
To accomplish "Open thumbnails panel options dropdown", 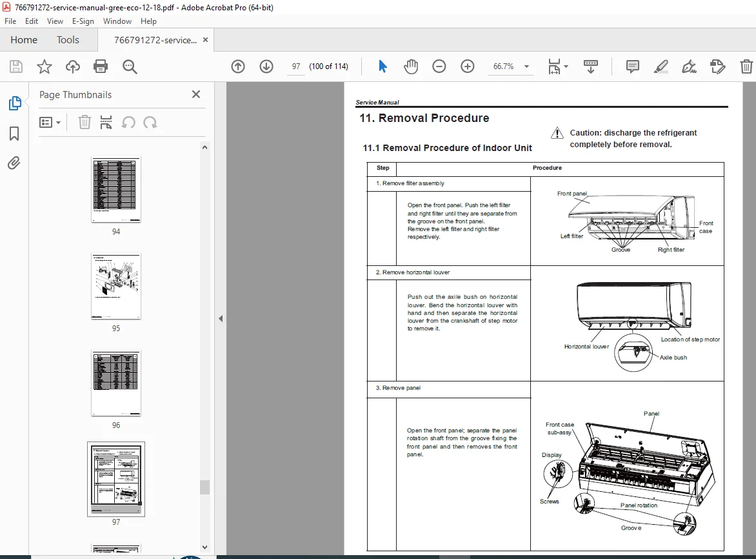I will (50, 123).
